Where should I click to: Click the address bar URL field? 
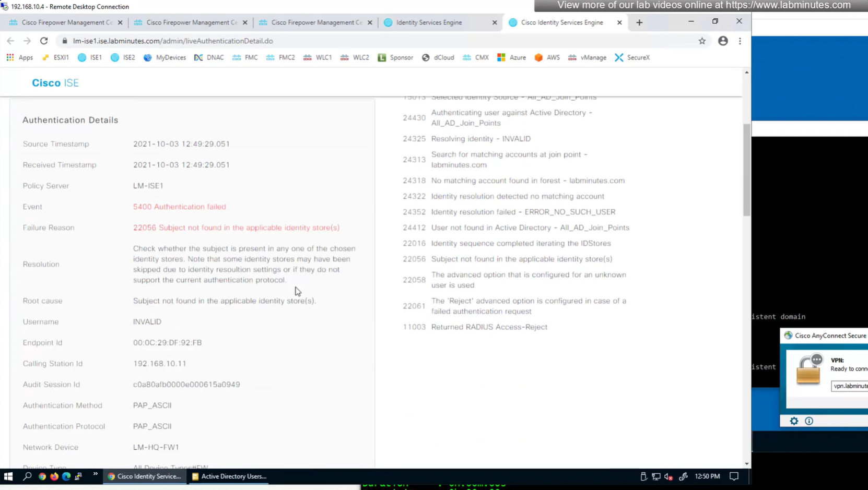pos(172,41)
